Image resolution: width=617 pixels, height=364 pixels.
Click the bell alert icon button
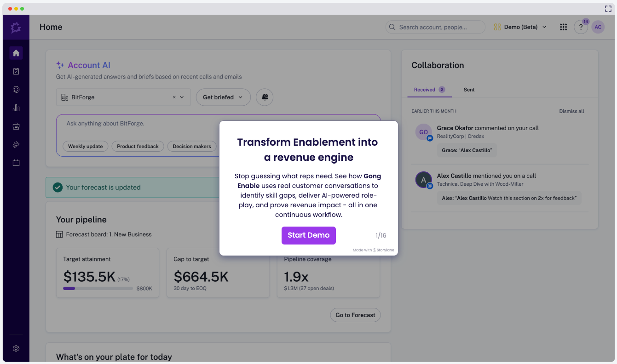click(265, 97)
